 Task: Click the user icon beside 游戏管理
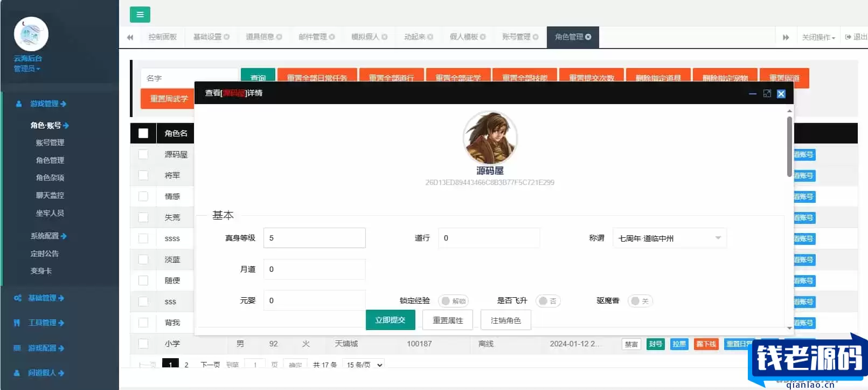click(x=19, y=104)
